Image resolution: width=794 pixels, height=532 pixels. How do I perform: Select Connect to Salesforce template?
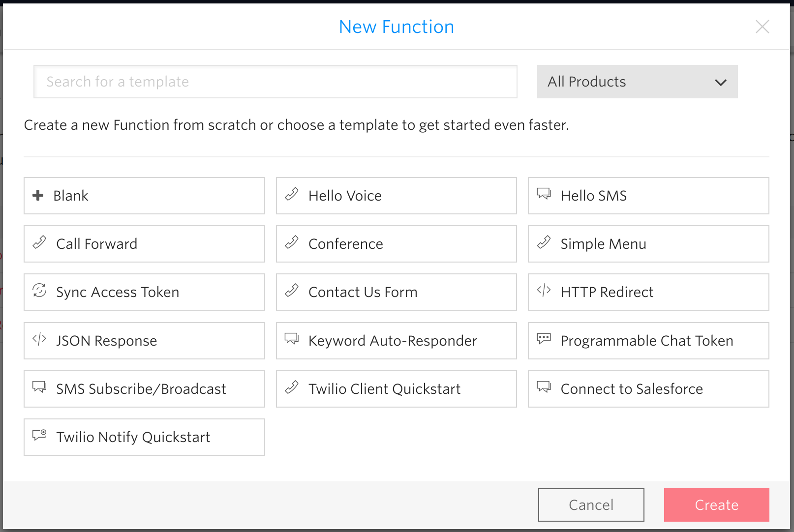(648, 389)
